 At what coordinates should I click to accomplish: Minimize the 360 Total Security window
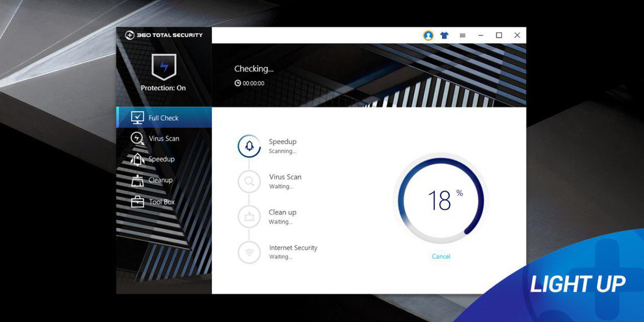(481, 35)
